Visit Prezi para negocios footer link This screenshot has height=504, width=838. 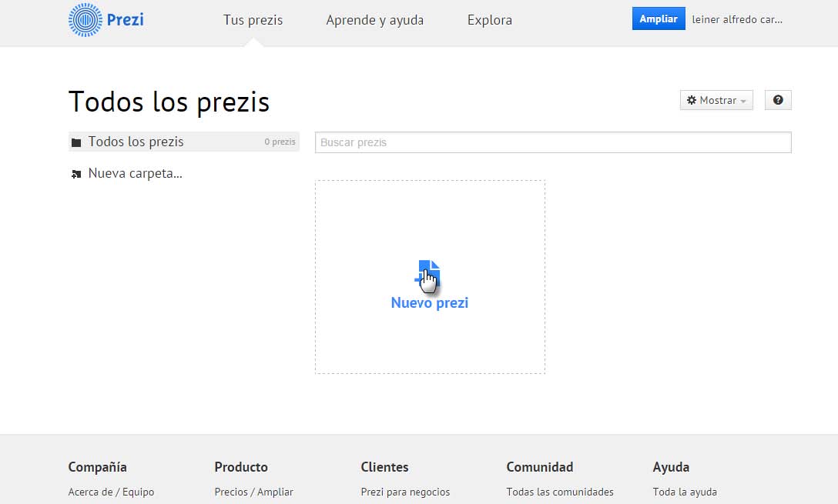405,492
